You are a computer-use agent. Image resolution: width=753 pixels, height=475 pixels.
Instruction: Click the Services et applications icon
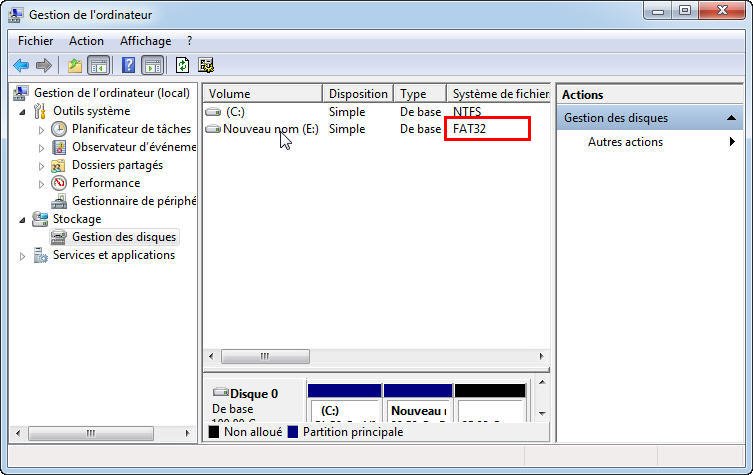(40, 255)
